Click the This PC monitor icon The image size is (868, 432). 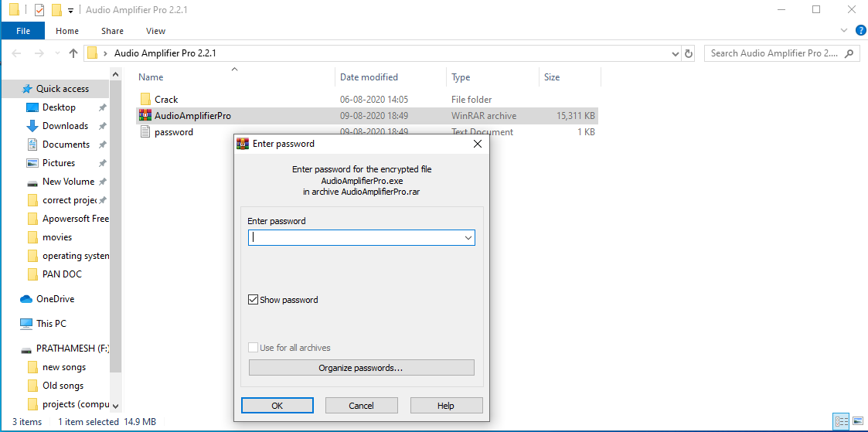point(26,324)
